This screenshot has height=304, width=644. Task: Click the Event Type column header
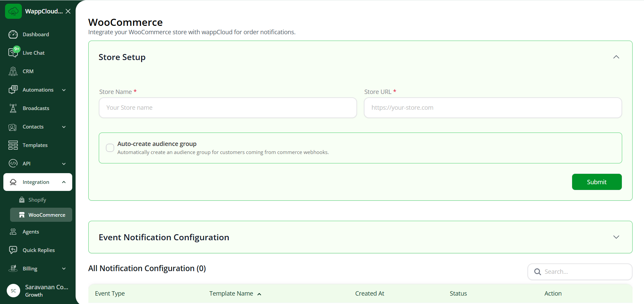coord(110,294)
